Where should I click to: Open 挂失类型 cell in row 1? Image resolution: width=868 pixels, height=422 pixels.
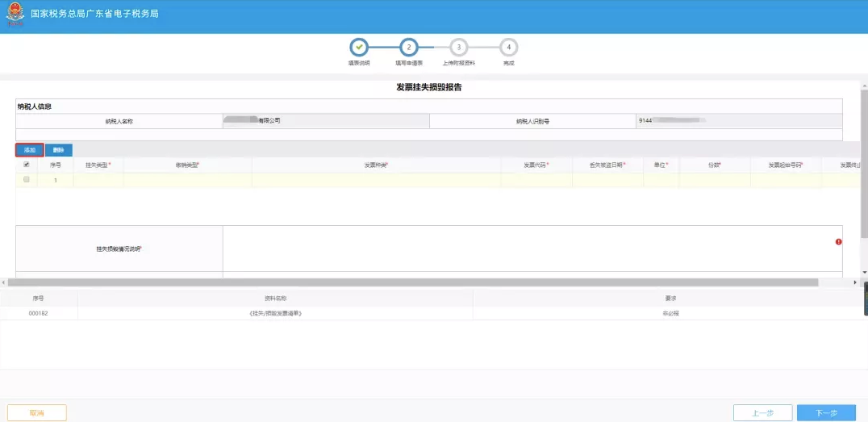pos(98,180)
